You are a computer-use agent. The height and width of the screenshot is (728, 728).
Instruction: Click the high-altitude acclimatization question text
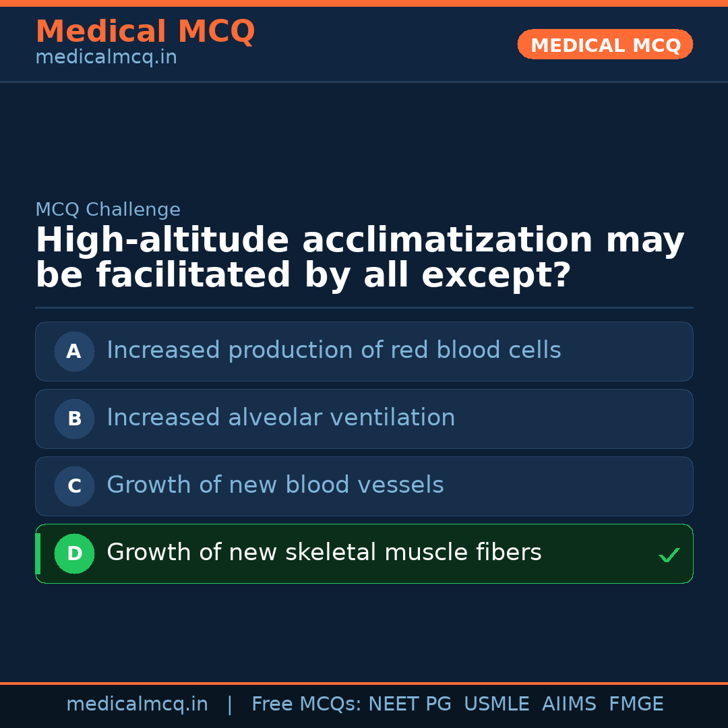pos(359,258)
